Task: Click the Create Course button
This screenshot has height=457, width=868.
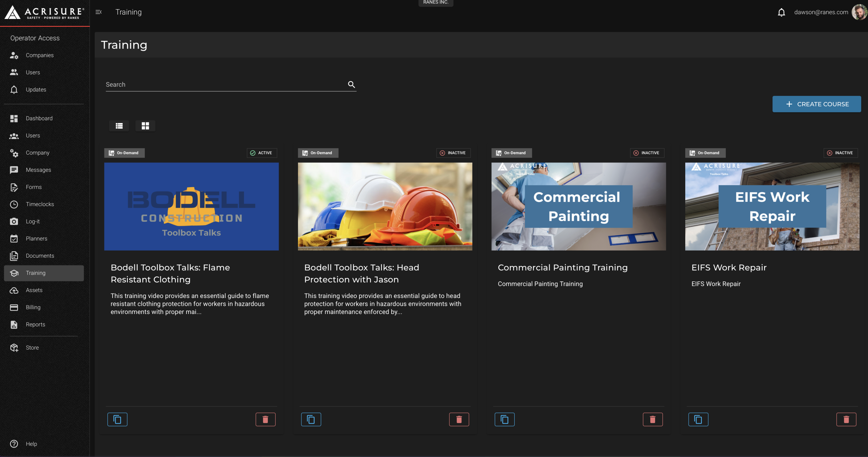Action: 816,104
